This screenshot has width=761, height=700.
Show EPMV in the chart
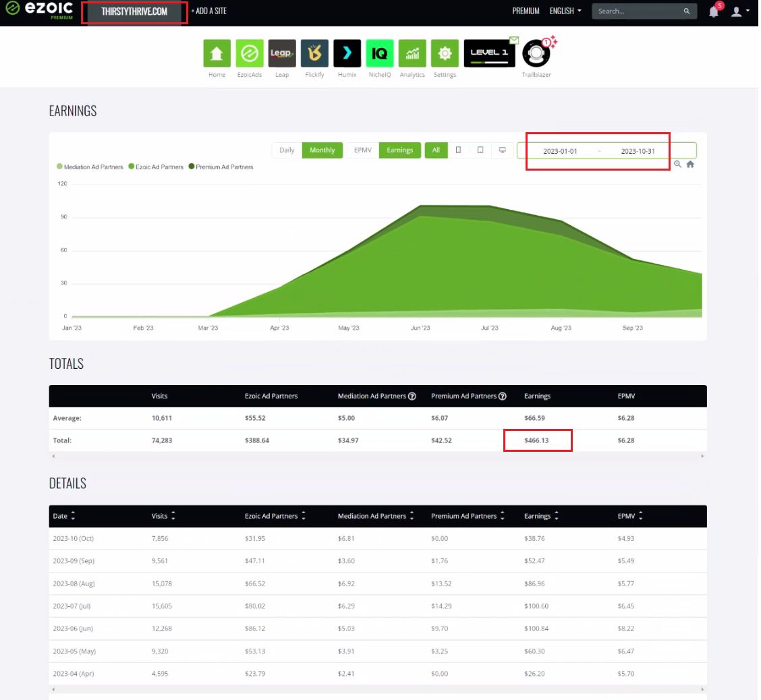point(362,150)
